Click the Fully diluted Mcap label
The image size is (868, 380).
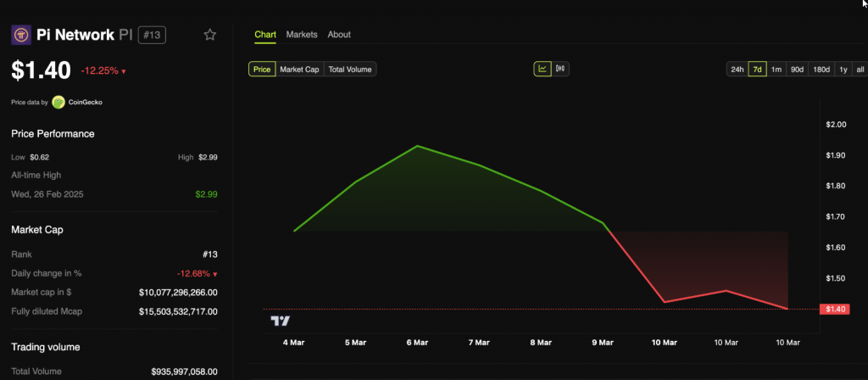[x=47, y=311]
